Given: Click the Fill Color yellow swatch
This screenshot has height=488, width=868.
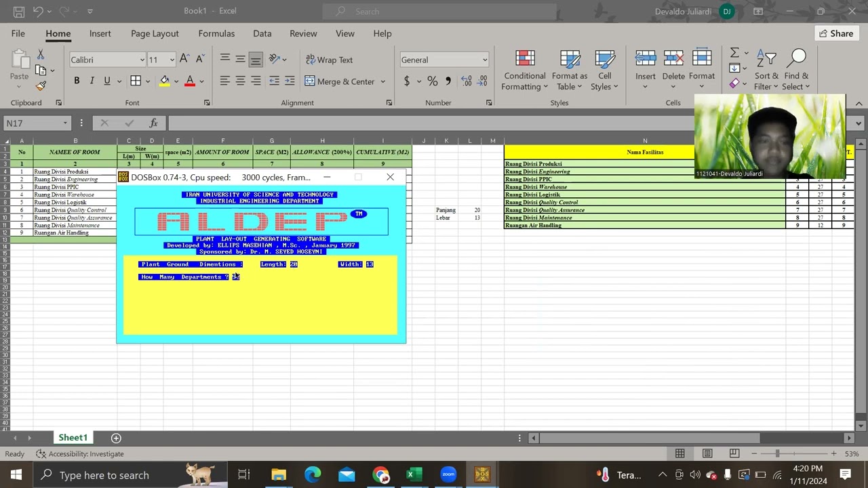Looking at the screenshot, I should click(165, 81).
